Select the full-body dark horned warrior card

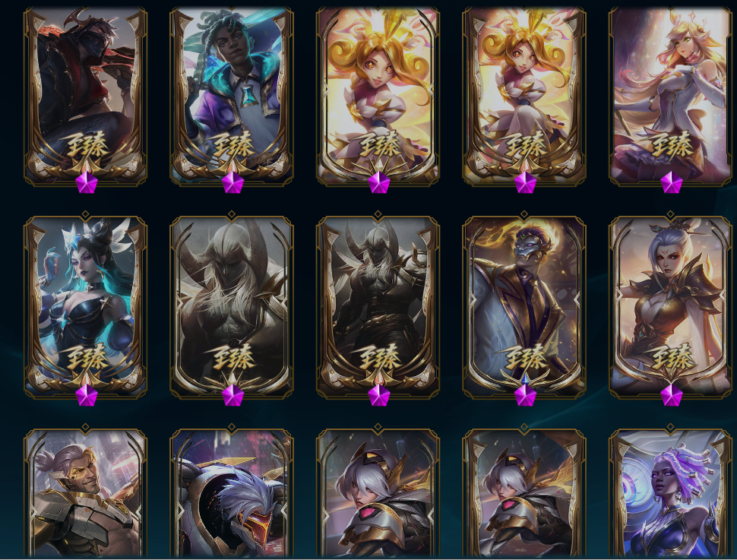[378, 306]
